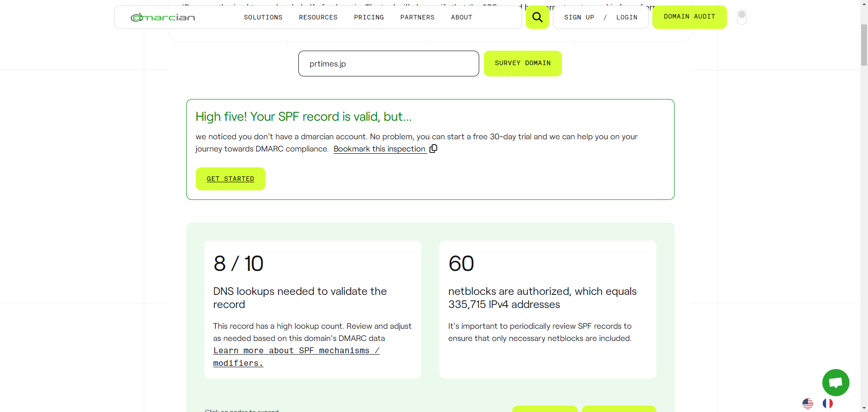
Task: Open the Solutions menu
Action: (x=263, y=17)
